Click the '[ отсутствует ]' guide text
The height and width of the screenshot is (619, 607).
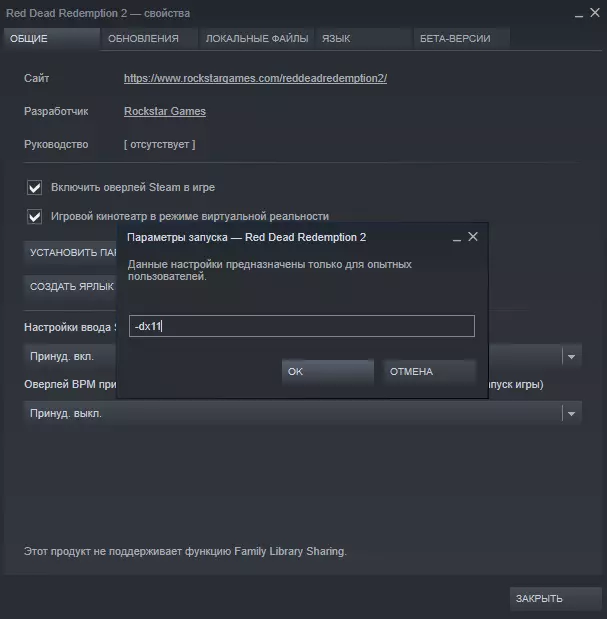tap(159, 144)
